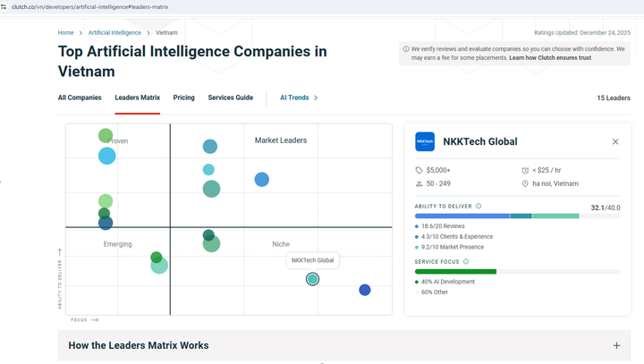Click the bright cyan bubble in Proven quadrant
This screenshot has height=364, width=644.
pos(107,157)
